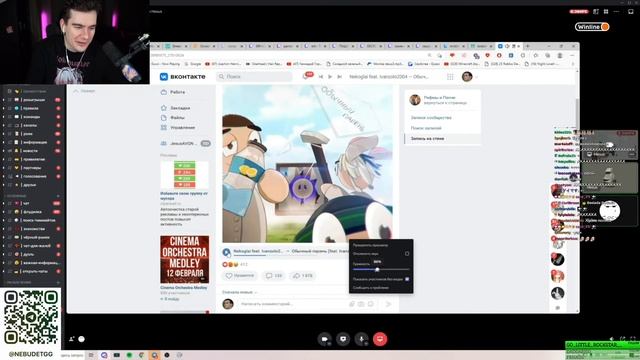Viewport: 640px width, 360px height.
Task: Open new browser tab with plus
Action: pos(527,46)
